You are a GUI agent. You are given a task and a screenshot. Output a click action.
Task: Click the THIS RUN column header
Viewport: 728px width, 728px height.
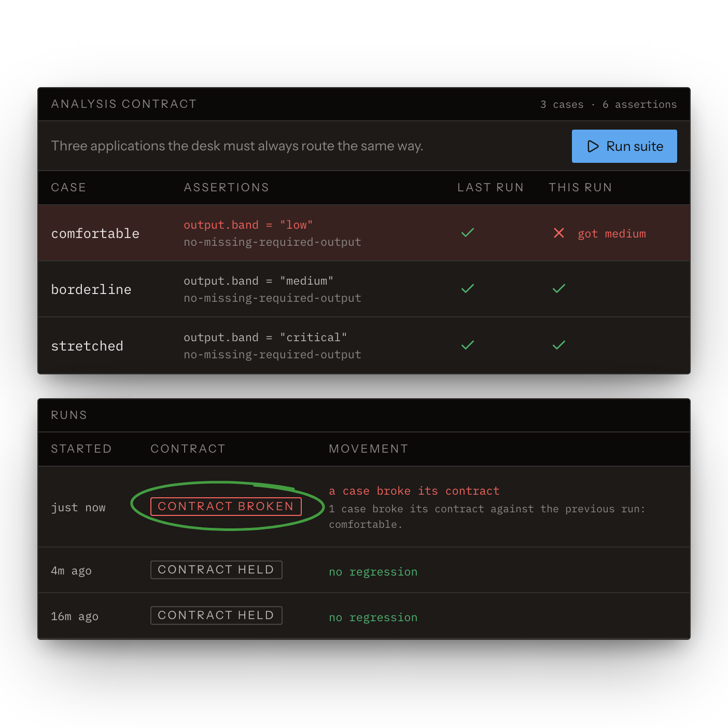tap(581, 188)
